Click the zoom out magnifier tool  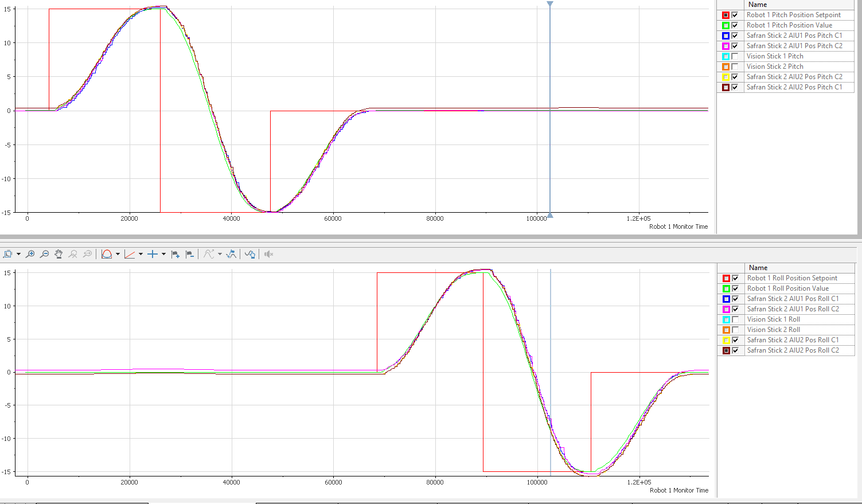point(44,254)
